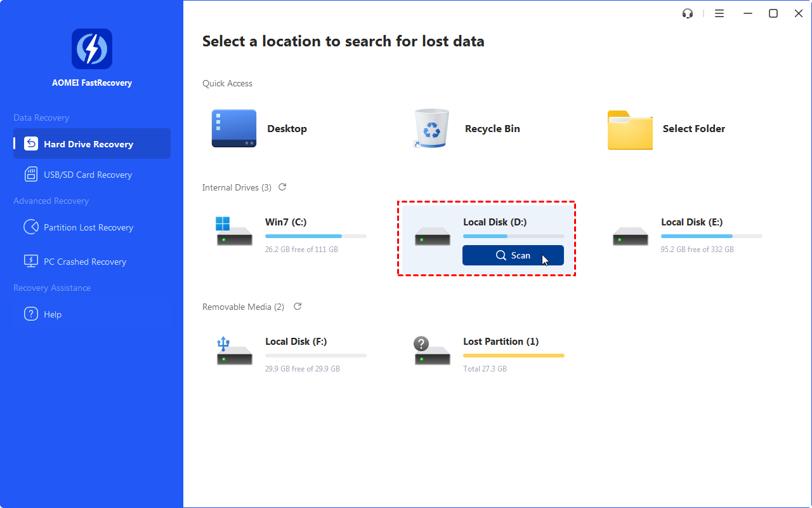Close the AOMEI FastRecovery window
Screen dimensions: 812x508
click(x=799, y=13)
